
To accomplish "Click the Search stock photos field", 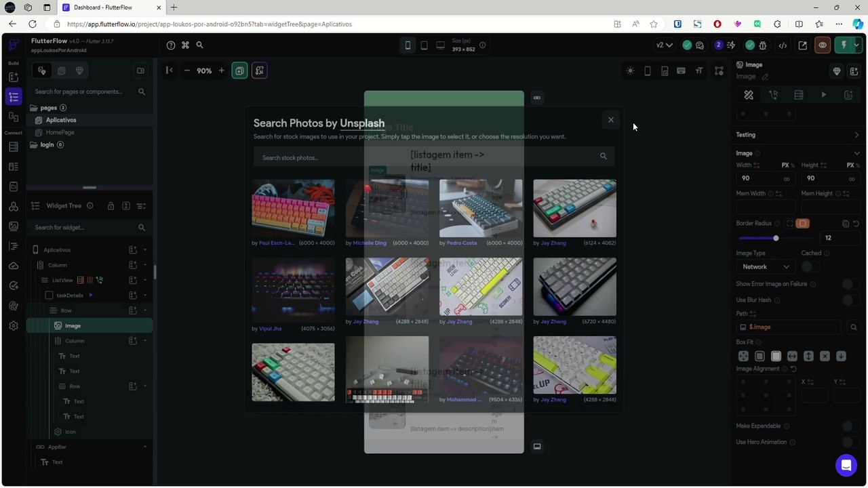I will pos(434,157).
